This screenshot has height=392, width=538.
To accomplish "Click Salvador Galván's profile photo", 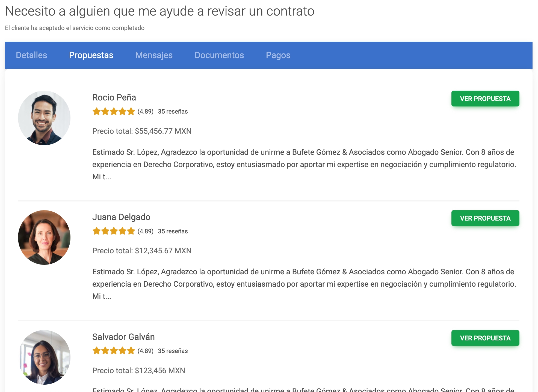I will (44, 357).
